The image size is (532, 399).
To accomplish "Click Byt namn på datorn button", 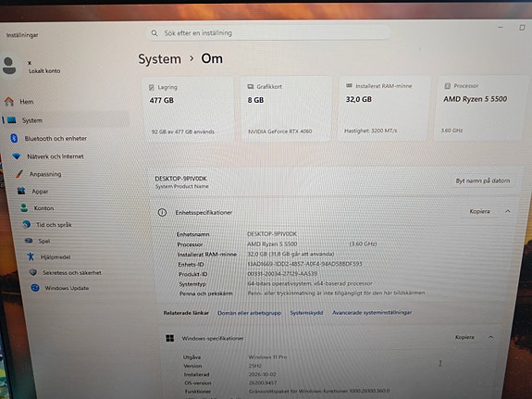I will (x=482, y=181).
